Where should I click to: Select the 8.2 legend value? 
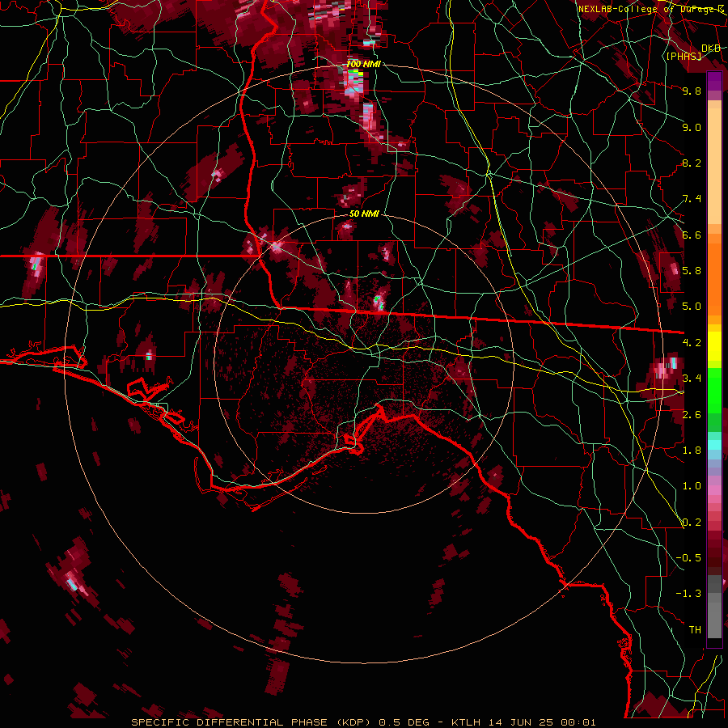pos(692,163)
